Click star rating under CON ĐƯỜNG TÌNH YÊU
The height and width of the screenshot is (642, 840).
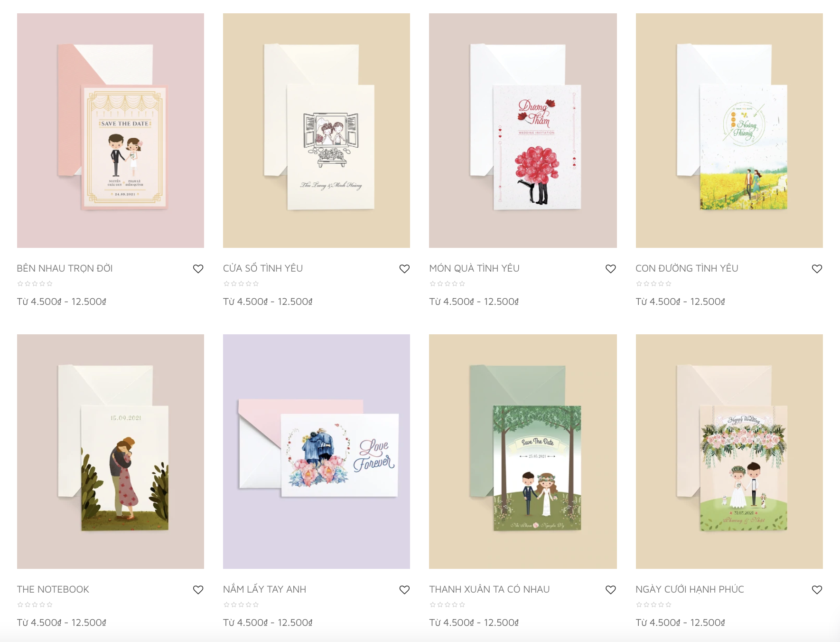[653, 283]
